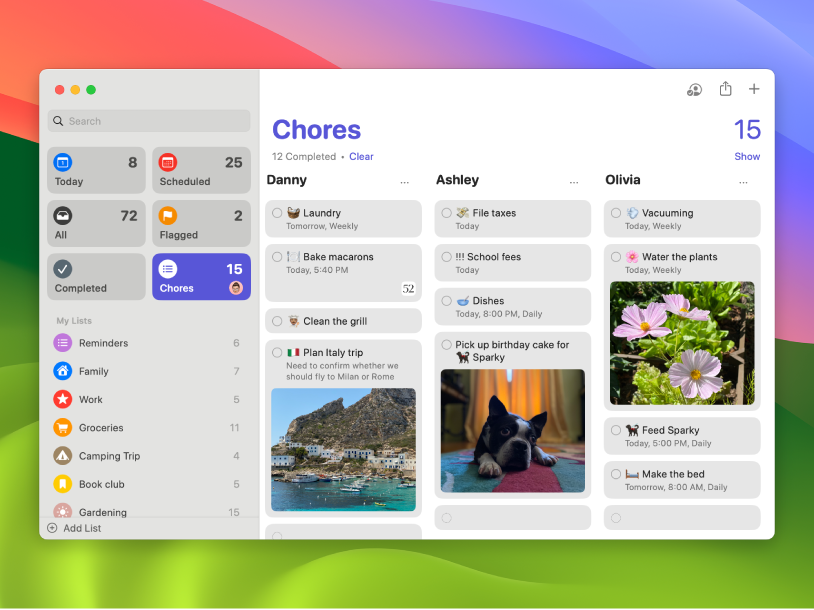Click Clear to remove completed reminders
Image resolution: width=814 pixels, height=610 pixels.
361,156
